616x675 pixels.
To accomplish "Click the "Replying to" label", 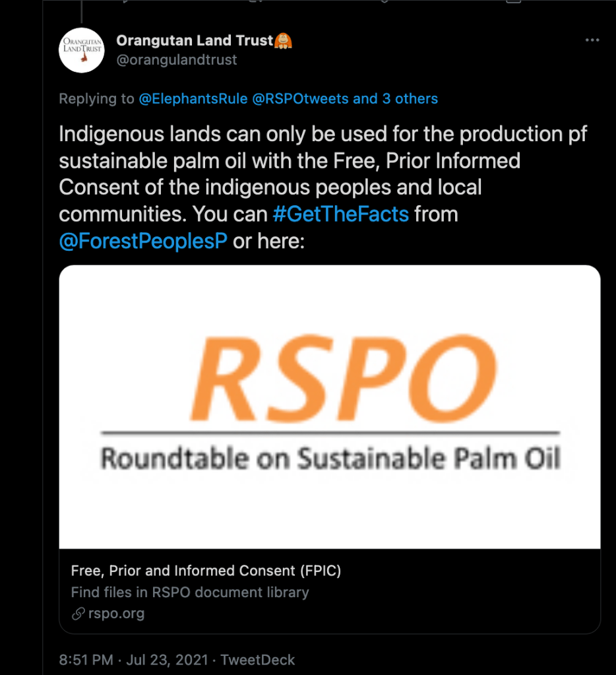I will pos(96,99).
